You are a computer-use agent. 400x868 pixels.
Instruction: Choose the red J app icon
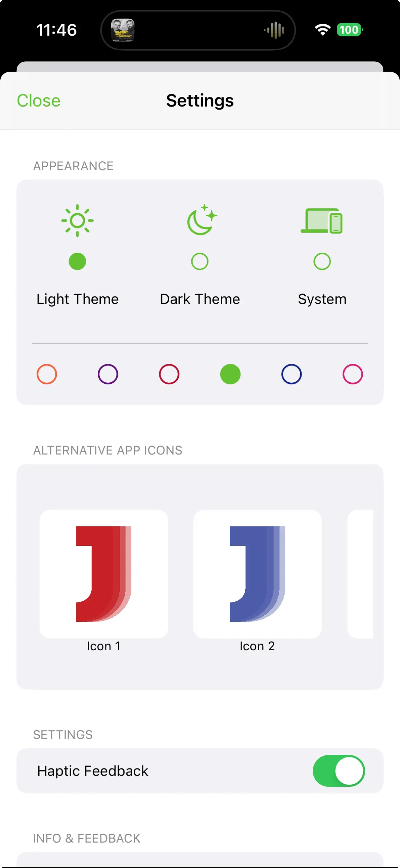click(x=103, y=574)
